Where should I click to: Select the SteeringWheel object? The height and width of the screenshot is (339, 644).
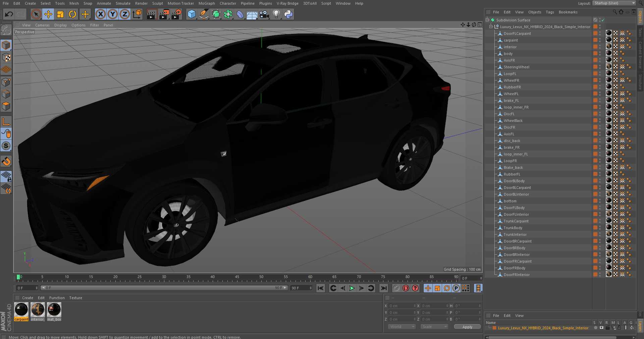tap(516, 67)
